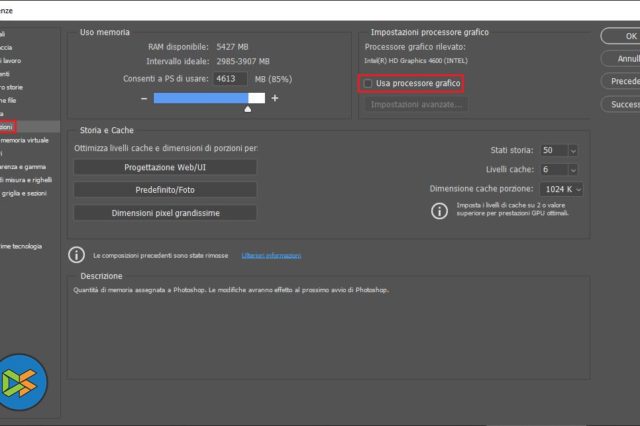
Task: Click the Annulla button
Action: (x=620, y=59)
